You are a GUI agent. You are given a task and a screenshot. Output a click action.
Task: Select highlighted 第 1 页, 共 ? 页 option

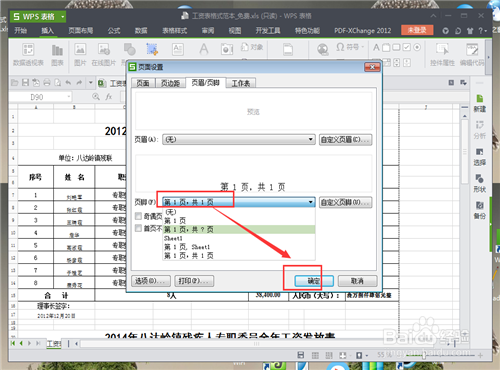tap(239, 229)
